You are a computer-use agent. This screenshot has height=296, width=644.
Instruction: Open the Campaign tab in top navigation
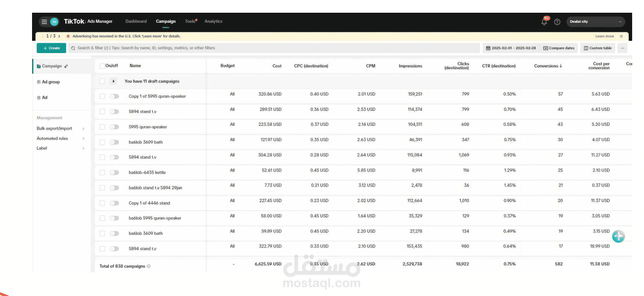click(165, 21)
